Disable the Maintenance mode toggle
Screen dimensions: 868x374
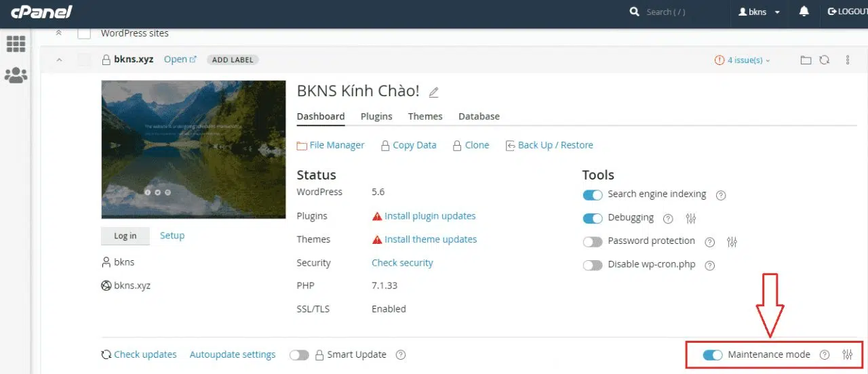coord(713,355)
